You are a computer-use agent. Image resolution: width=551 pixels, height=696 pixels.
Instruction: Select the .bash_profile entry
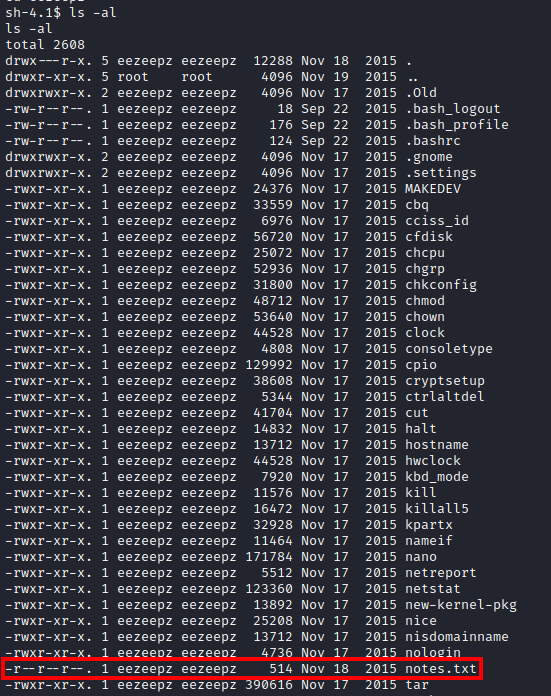click(x=456, y=125)
